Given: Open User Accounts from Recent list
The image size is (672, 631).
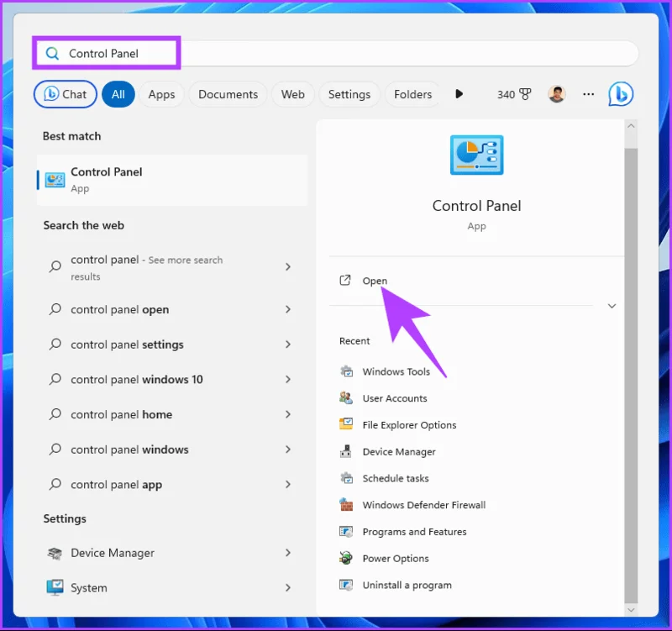Looking at the screenshot, I should pos(395,398).
